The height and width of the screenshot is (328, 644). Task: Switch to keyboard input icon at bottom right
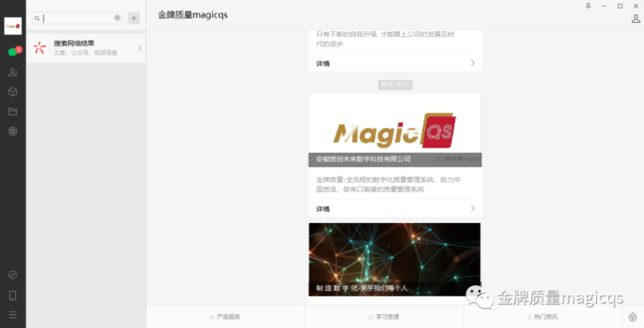(x=632, y=317)
